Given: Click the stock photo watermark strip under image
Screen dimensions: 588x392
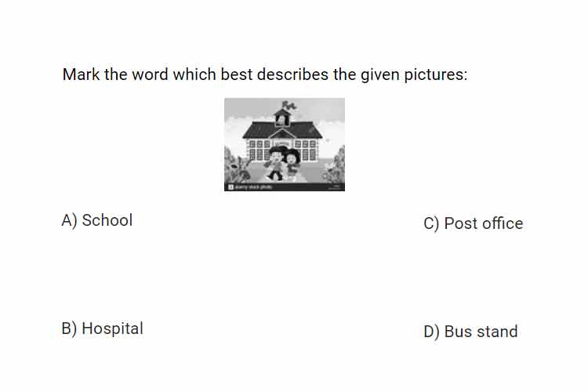Looking at the screenshot, I should coord(285,187).
